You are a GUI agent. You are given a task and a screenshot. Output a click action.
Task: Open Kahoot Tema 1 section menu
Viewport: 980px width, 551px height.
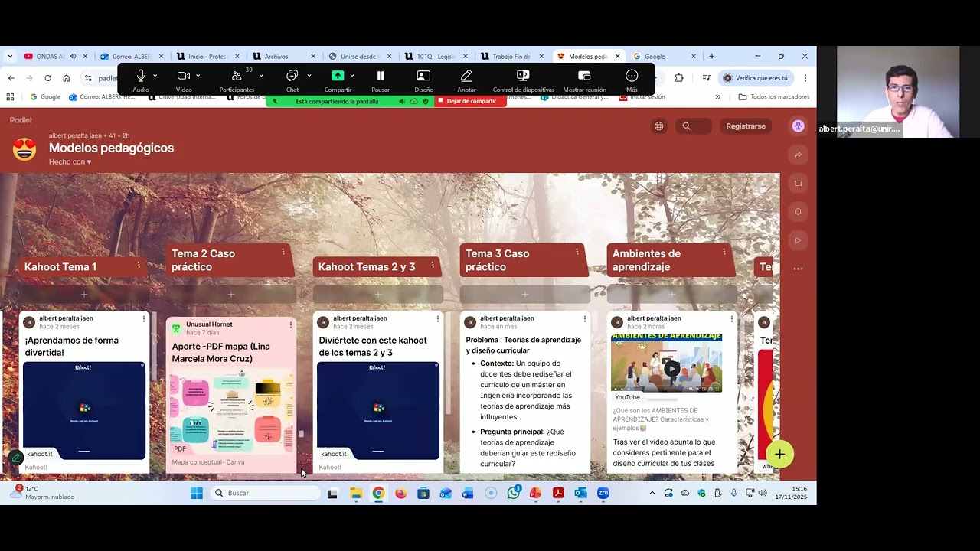pos(139,266)
